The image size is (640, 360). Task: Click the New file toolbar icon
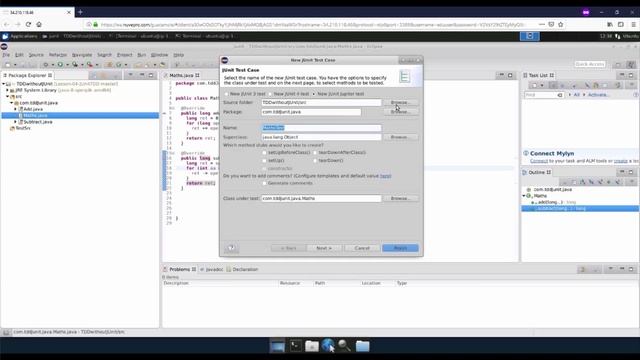click(8, 64)
